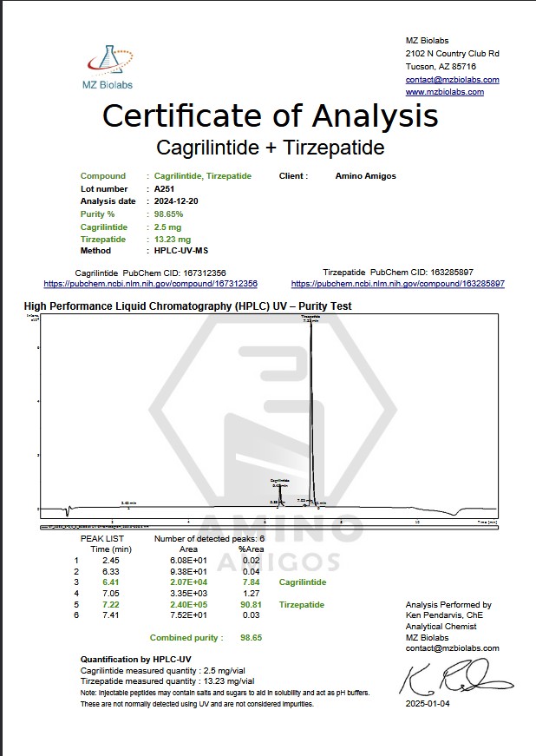Click the 'PEAK LIST' label
Image resolution: width=536 pixels, height=756 pixels.
[102, 538]
